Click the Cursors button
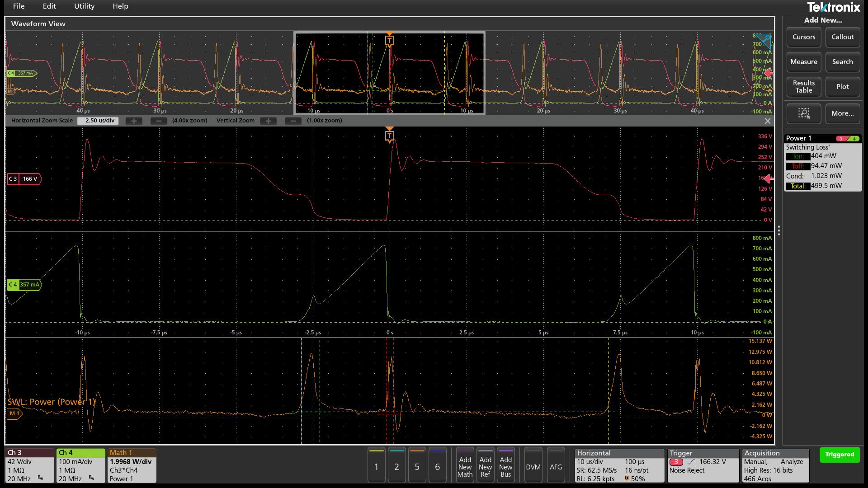868x488 pixels. pos(803,37)
